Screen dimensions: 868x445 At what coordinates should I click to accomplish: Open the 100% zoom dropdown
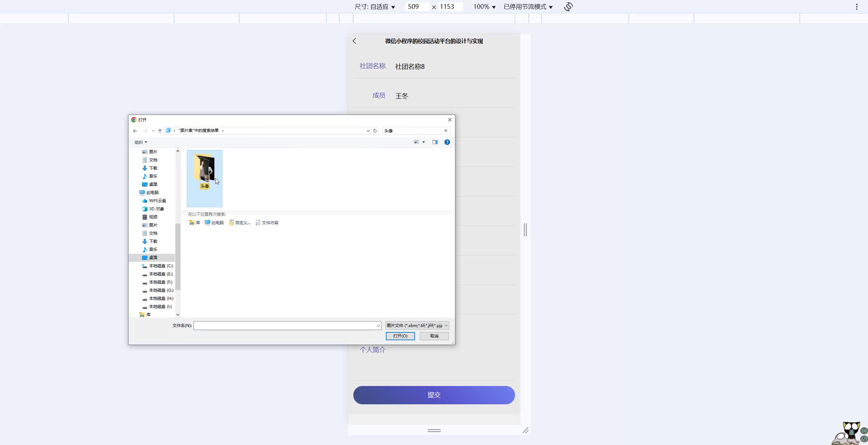tap(484, 7)
